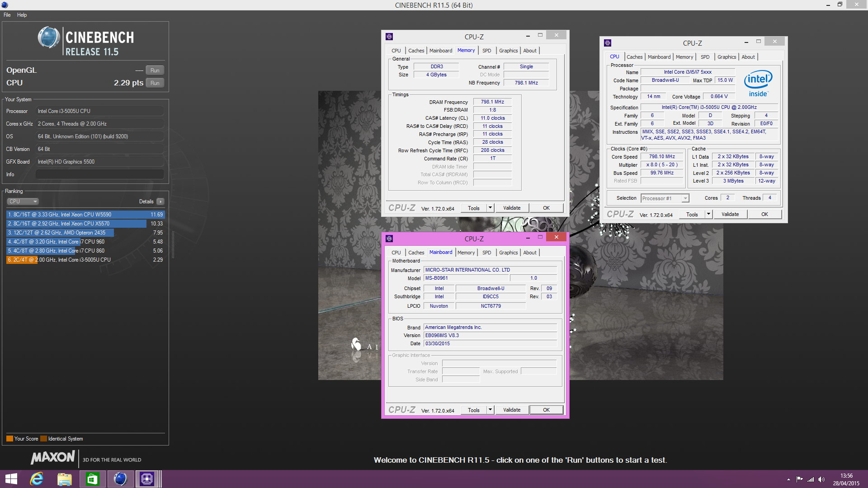The image size is (868, 488).
Task: Select the AMD Opteron 2435 ranking entry
Action: [x=85, y=233]
